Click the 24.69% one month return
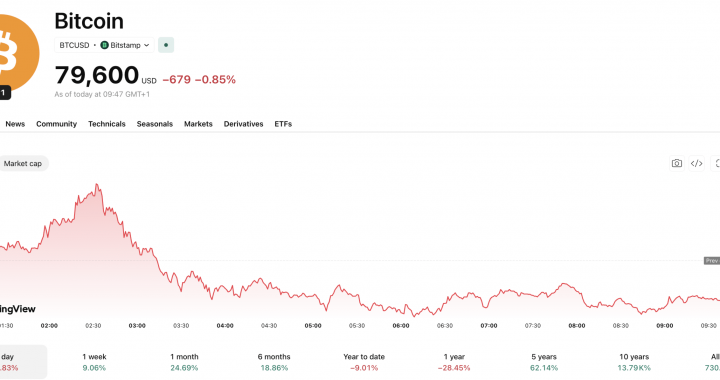720x380 pixels. pyautogui.click(x=184, y=368)
